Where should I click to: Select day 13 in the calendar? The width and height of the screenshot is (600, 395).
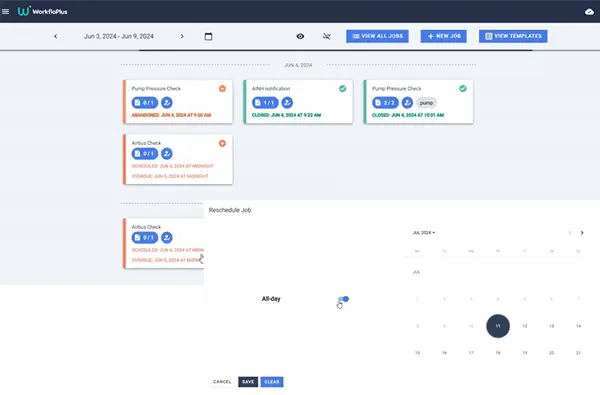point(551,326)
